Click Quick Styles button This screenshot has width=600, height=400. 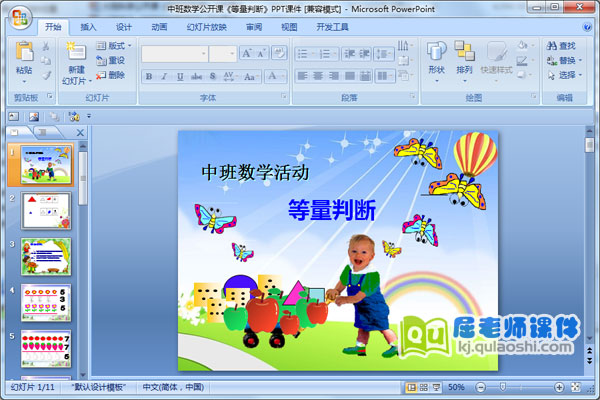click(x=497, y=60)
